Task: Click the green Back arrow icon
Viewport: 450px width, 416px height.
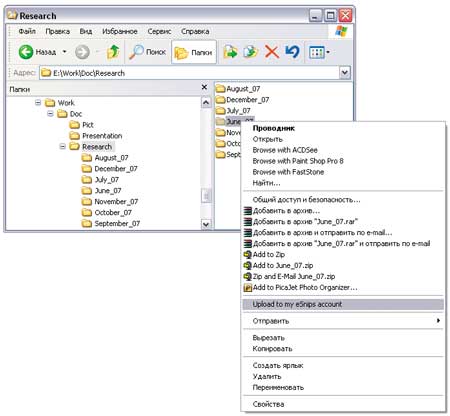Action: (26, 52)
